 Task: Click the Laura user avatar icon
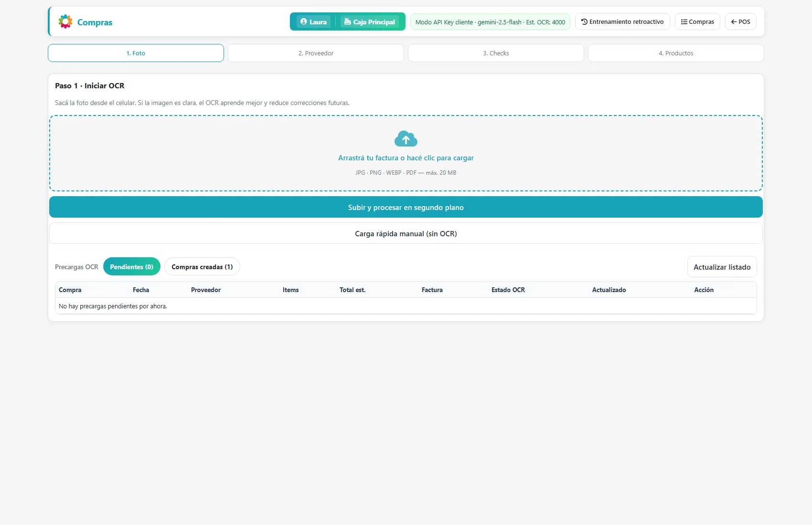tap(304, 21)
